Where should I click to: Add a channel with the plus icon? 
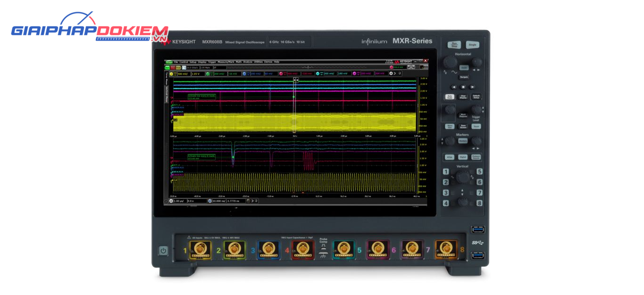391,74
